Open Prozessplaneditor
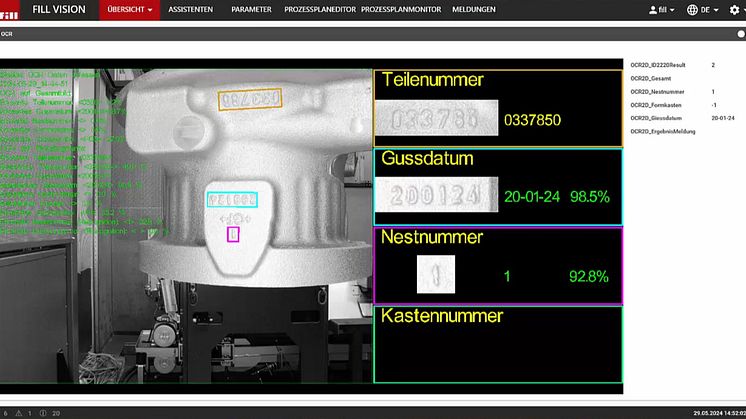Viewport: 746px width, 419px height. point(318,9)
